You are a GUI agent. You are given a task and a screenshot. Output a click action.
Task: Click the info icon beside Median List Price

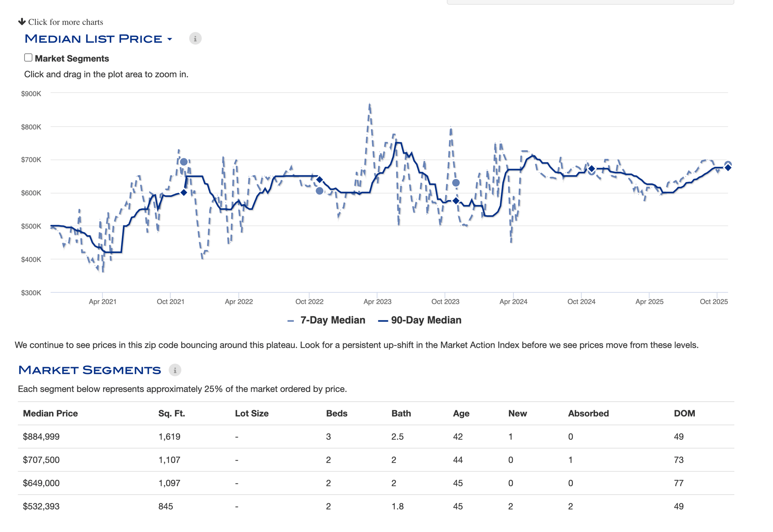195,39
